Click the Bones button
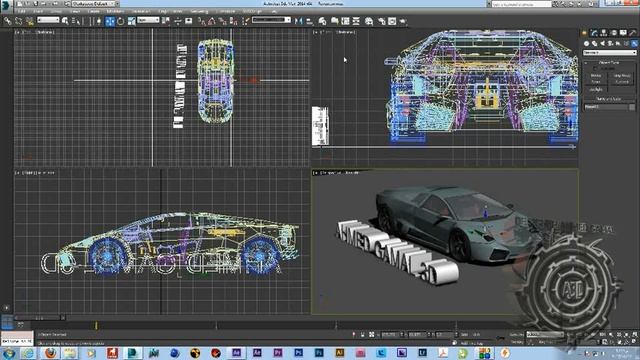The image size is (640, 360). [596, 76]
